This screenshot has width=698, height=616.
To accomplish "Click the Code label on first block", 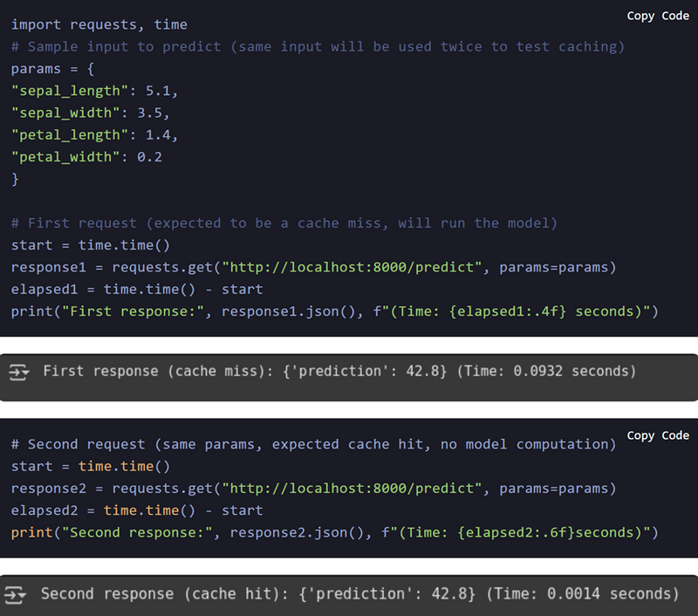I will pos(675,16).
